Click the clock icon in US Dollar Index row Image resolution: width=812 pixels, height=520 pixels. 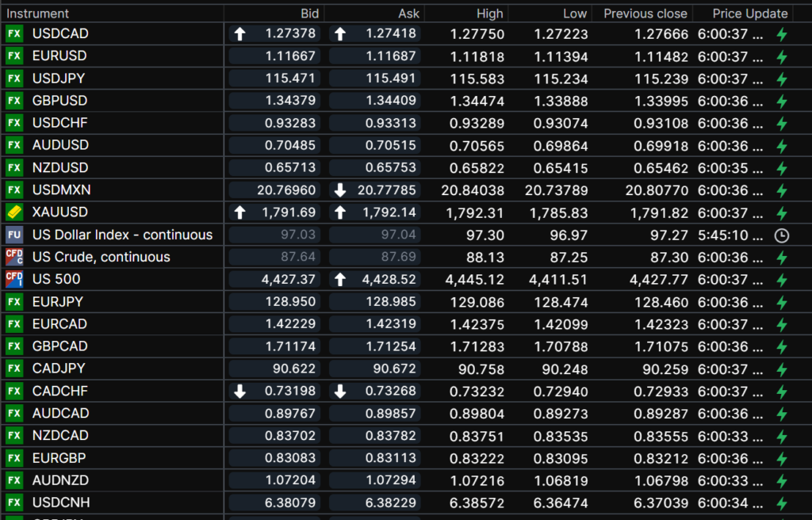coord(781,235)
